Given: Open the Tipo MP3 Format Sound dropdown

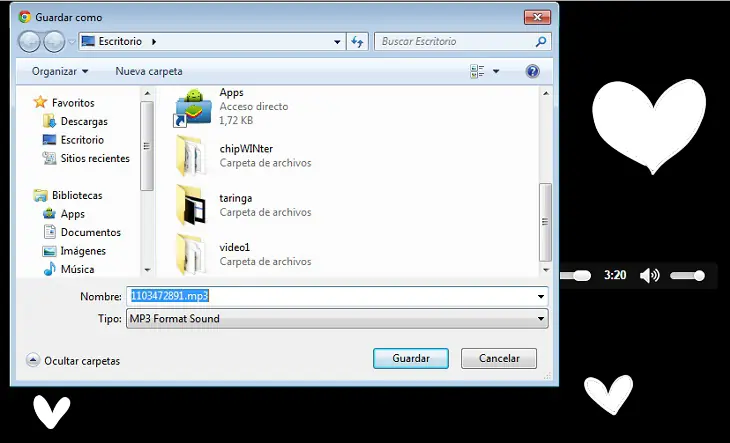Looking at the screenshot, I should pyautogui.click(x=337, y=319).
